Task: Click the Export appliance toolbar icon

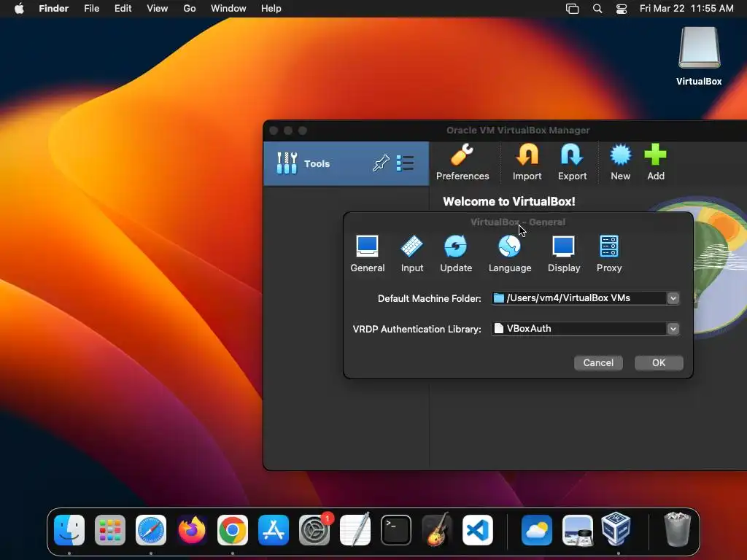Action: pyautogui.click(x=572, y=163)
